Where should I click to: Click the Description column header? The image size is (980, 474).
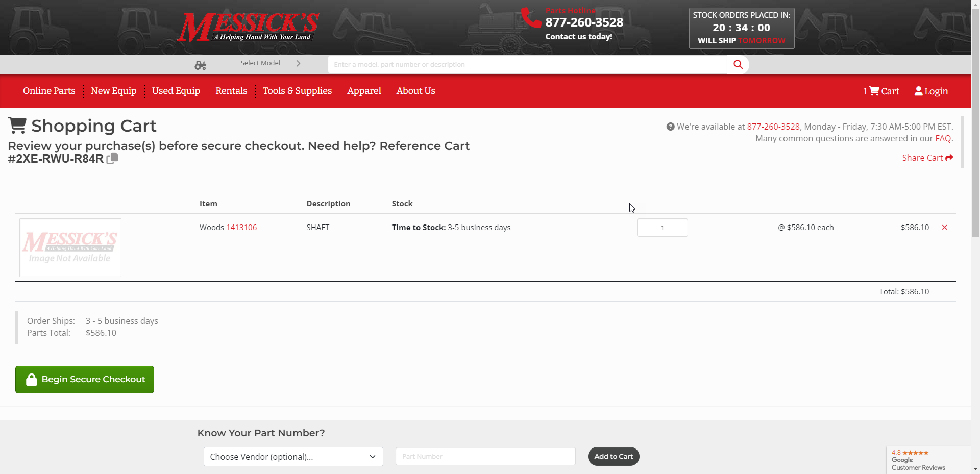point(328,203)
